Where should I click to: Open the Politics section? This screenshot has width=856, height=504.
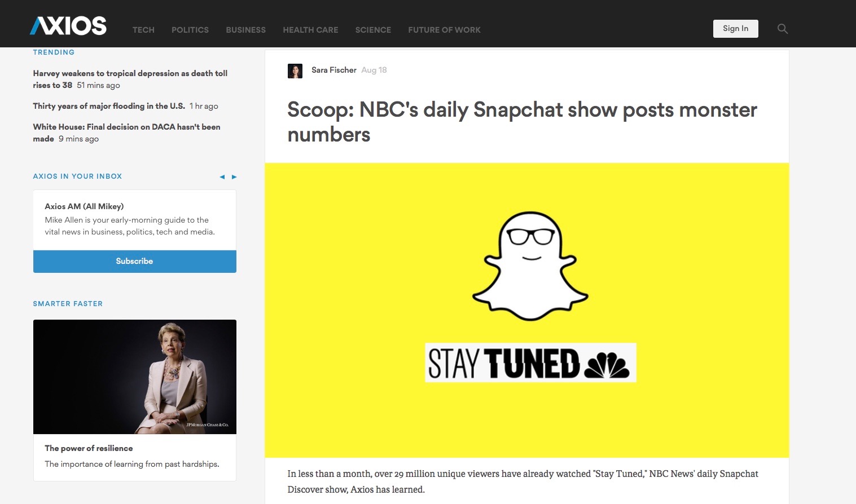click(190, 30)
